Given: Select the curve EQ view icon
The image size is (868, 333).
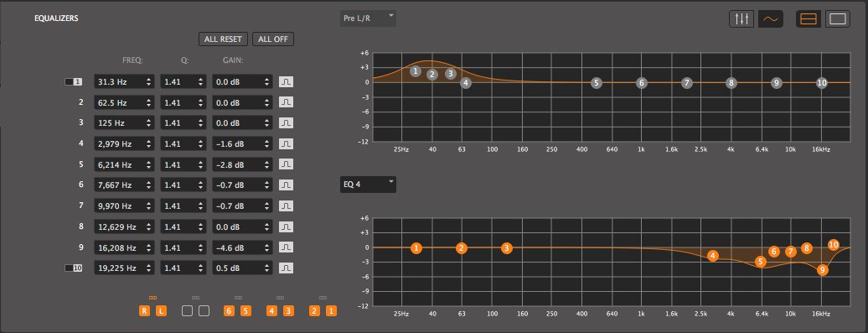Looking at the screenshot, I should coord(770,18).
